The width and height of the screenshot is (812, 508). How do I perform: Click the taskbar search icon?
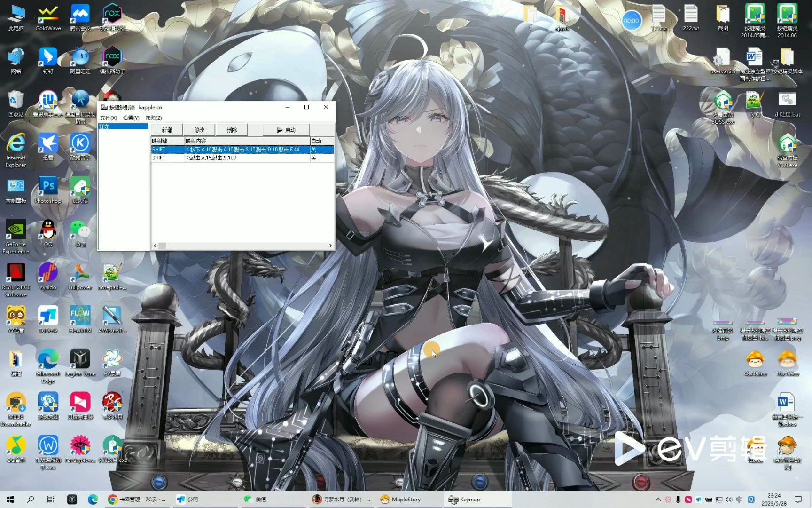click(31, 500)
